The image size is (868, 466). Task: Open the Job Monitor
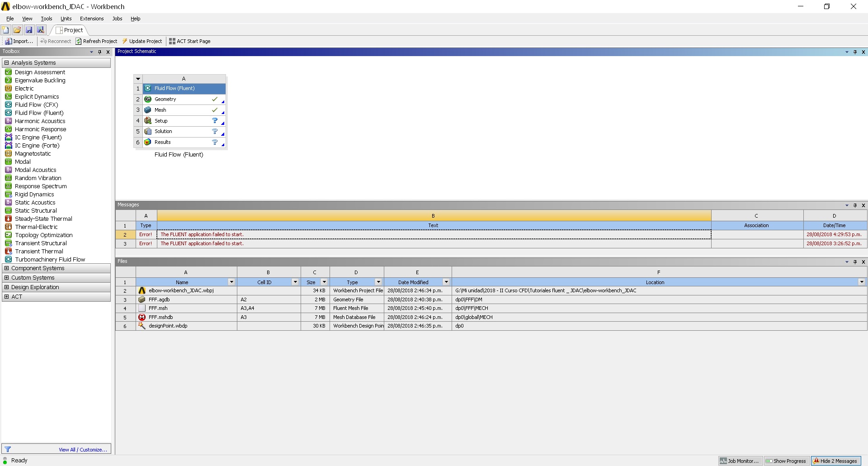pyautogui.click(x=740, y=461)
